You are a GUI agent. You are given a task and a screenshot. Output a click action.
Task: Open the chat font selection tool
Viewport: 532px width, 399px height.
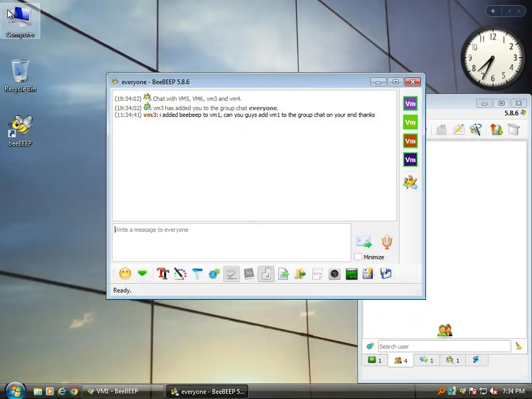click(163, 273)
